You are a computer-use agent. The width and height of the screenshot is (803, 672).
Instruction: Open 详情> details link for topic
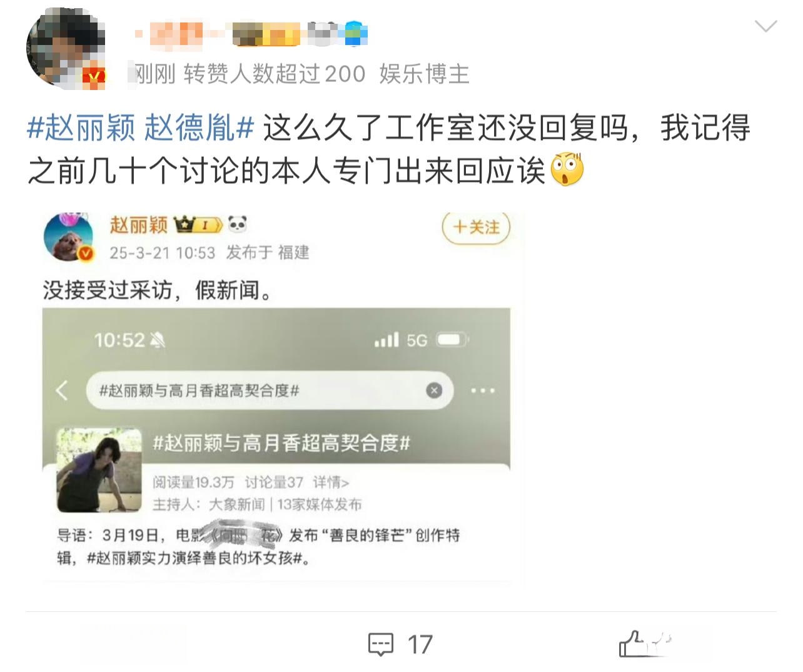(x=331, y=482)
